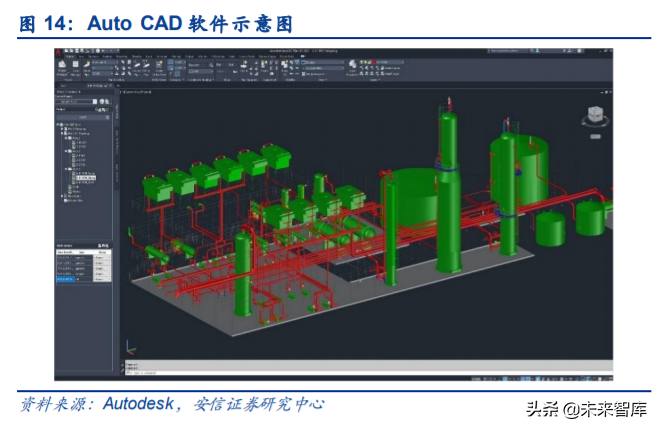
Task: Open the Project Manager ribbon button
Action: click(63, 69)
